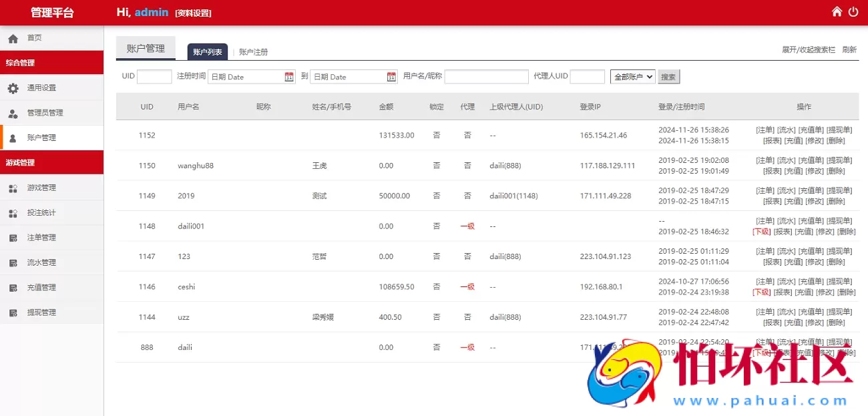
Task: Open the home page via the house icon
Action: tap(837, 11)
